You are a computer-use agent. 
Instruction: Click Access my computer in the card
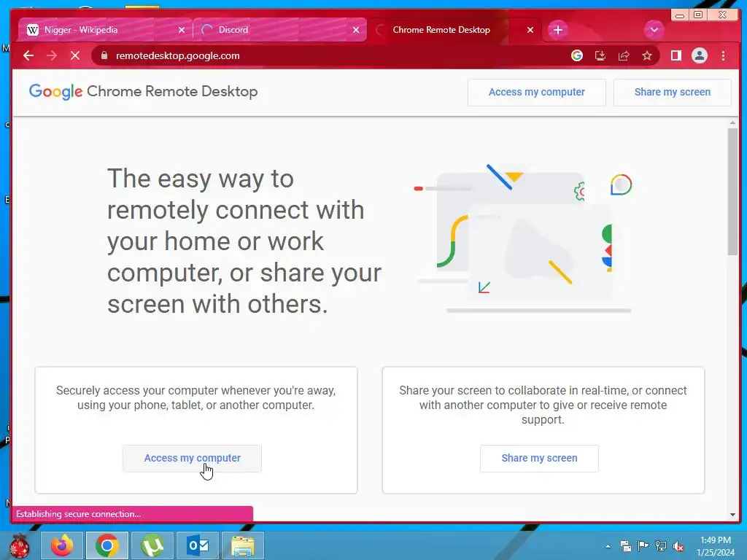click(192, 458)
